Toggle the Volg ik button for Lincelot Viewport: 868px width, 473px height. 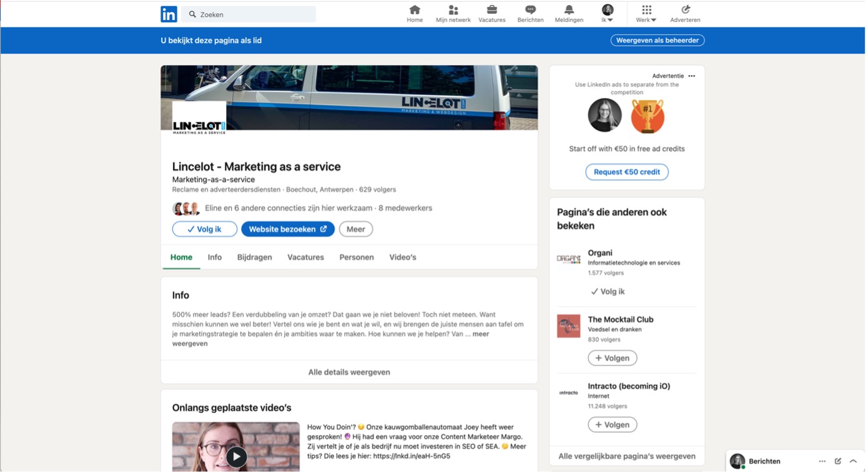click(x=205, y=229)
